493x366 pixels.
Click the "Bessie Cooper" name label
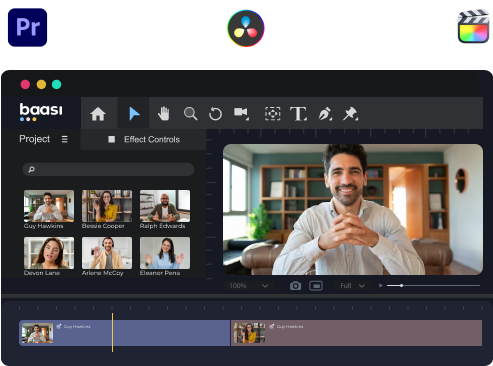coord(103,226)
